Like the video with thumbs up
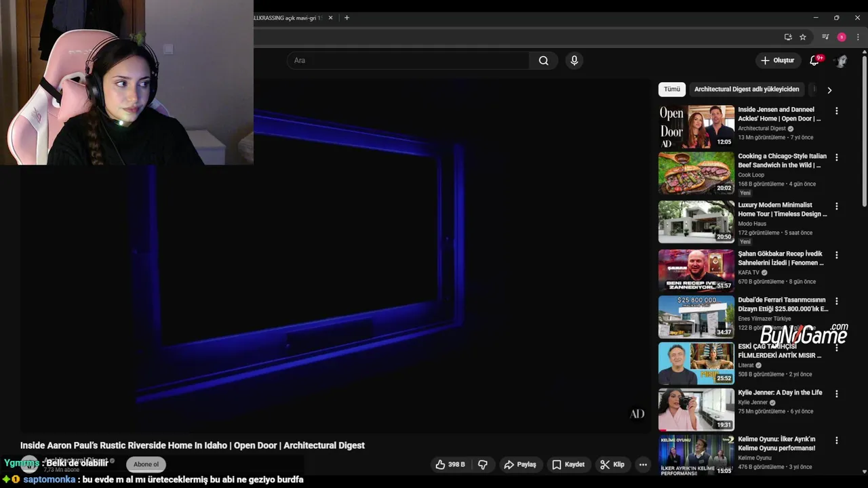This screenshot has height=488, width=868. point(451,464)
